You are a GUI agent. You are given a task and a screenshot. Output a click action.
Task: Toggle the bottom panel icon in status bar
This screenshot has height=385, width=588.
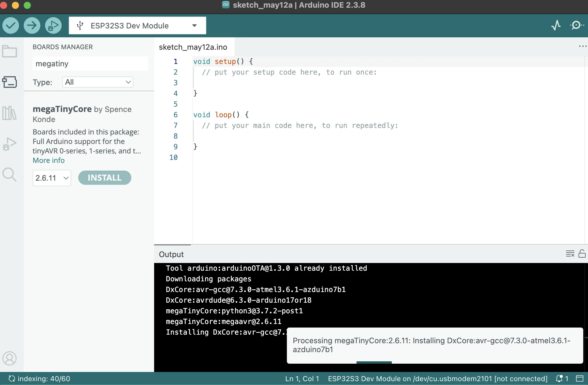click(x=580, y=378)
